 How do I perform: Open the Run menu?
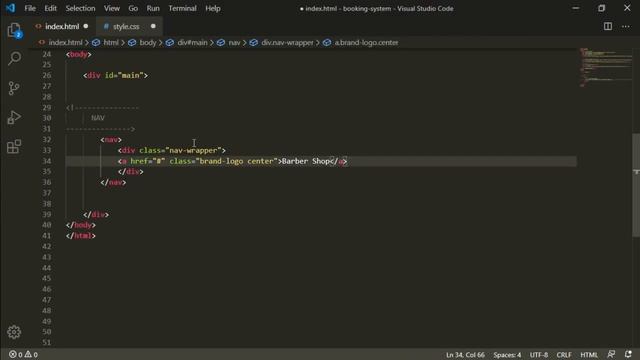pos(153,8)
